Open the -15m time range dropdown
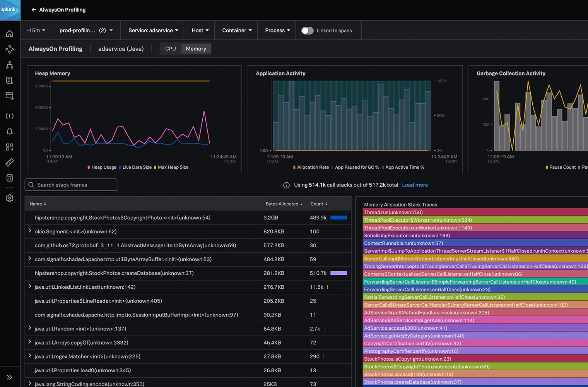The width and height of the screenshot is (588, 387). pyautogui.click(x=36, y=30)
